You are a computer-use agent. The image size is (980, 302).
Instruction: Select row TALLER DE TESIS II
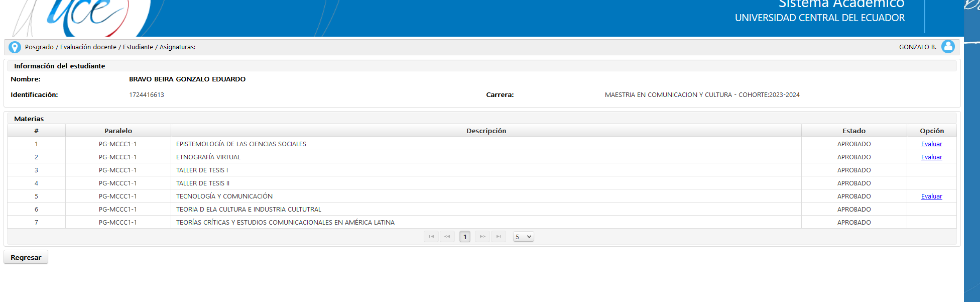point(482,183)
